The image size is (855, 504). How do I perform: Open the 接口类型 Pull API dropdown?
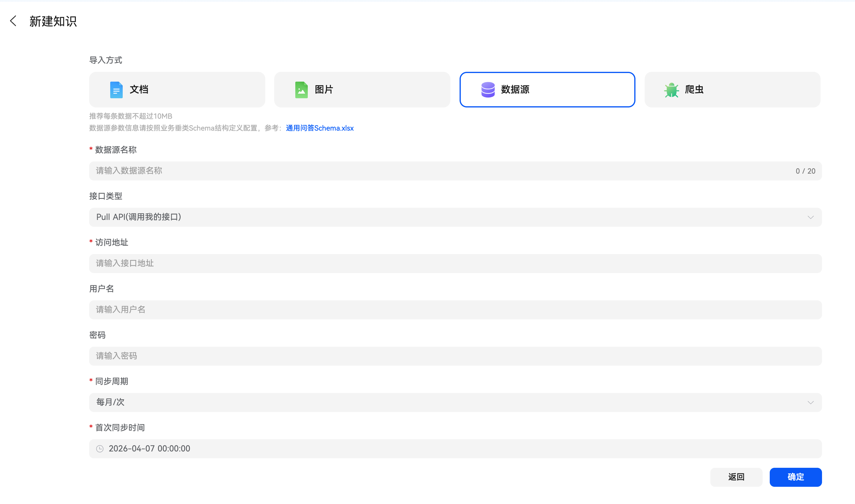455,217
